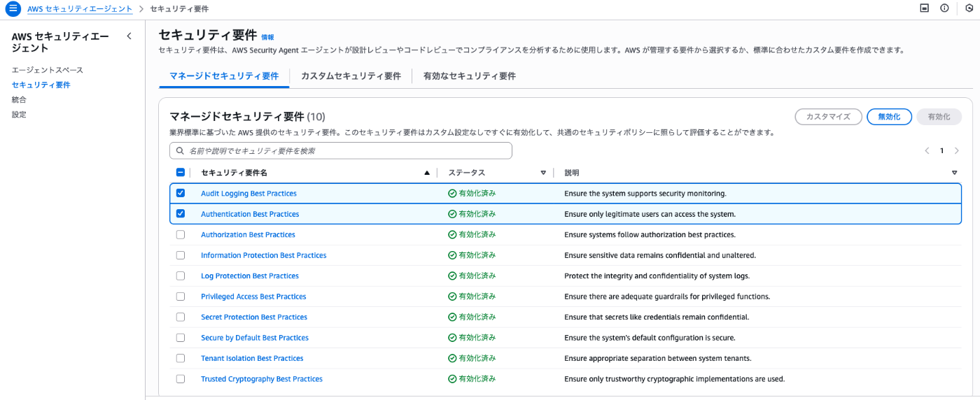The image size is (980, 400).
Task: Go to previous page of the table
Action: tap(927, 150)
